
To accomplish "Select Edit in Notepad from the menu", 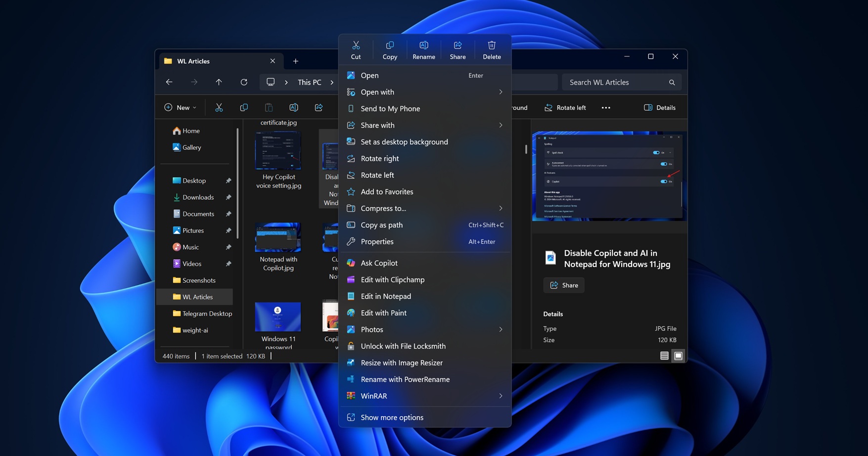I will pyautogui.click(x=386, y=296).
